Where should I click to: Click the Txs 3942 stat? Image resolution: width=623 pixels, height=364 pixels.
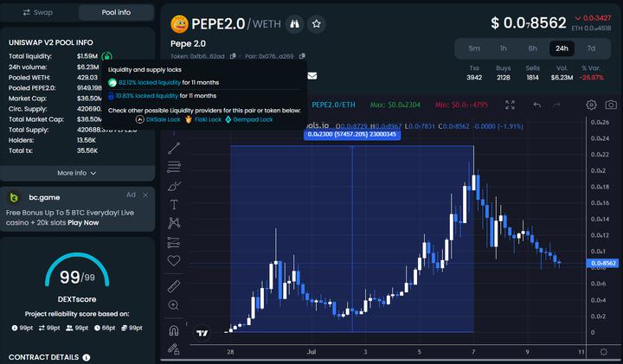pyautogui.click(x=474, y=73)
